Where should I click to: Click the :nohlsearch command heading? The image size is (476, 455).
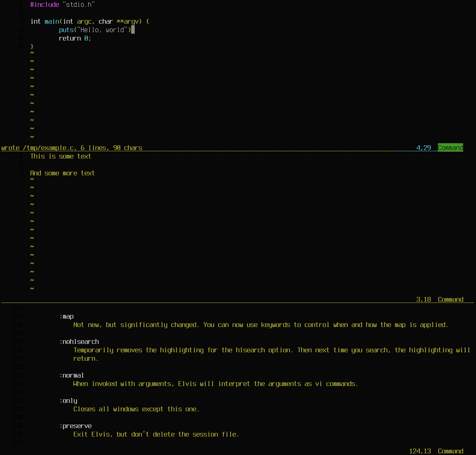79,342
